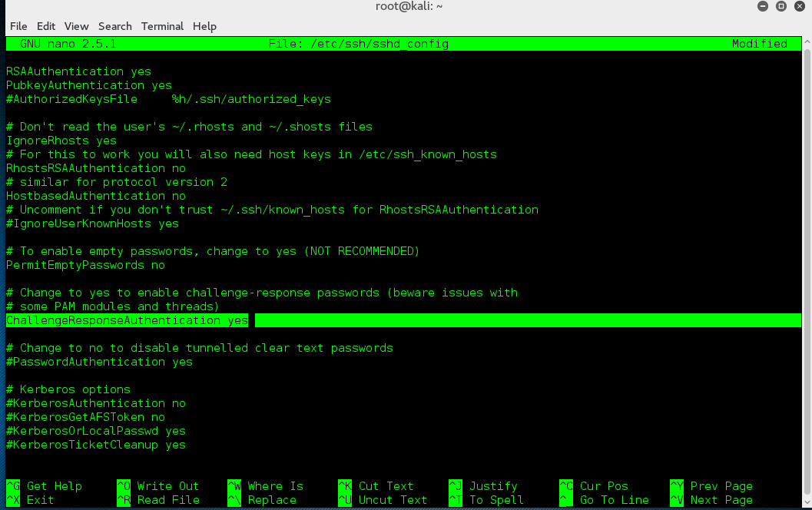Open the Terminal menu
Viewport: 812px width, 510px height.
pyautogui.click(x=161, y=25)
